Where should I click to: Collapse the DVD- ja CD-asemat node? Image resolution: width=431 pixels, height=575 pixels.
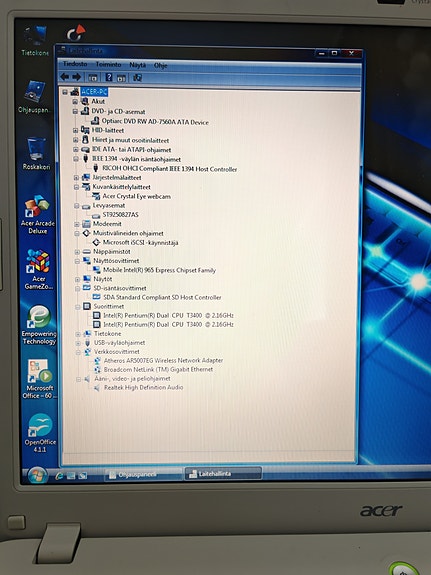[x=75, y=111]
